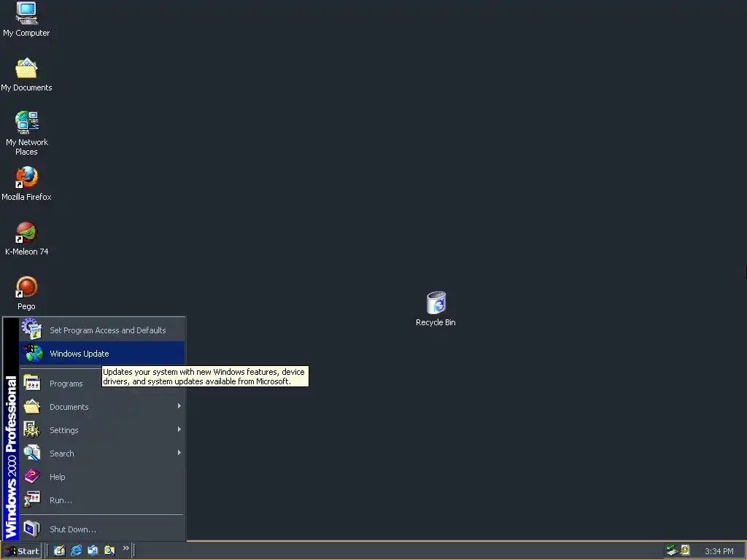The image size is (747, 560).
Task: Choose Set Program Access and Defaults
Action: point(102,330)
